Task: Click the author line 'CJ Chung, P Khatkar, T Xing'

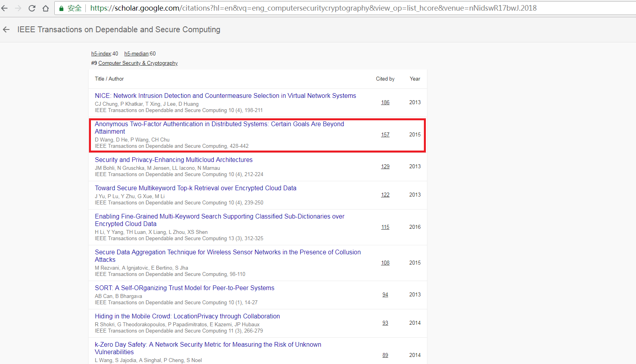Action: [x=147, y=104]
